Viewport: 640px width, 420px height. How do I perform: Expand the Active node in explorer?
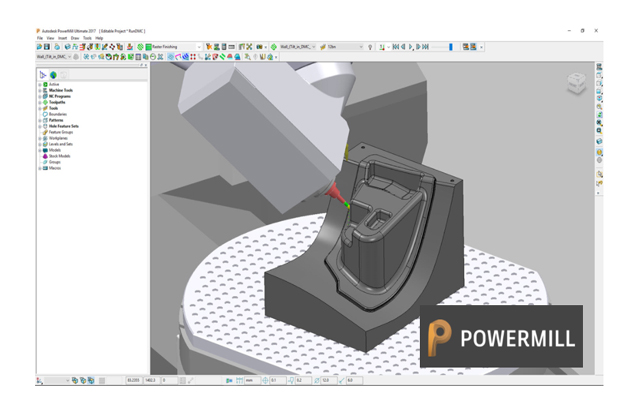click(40, 84)
